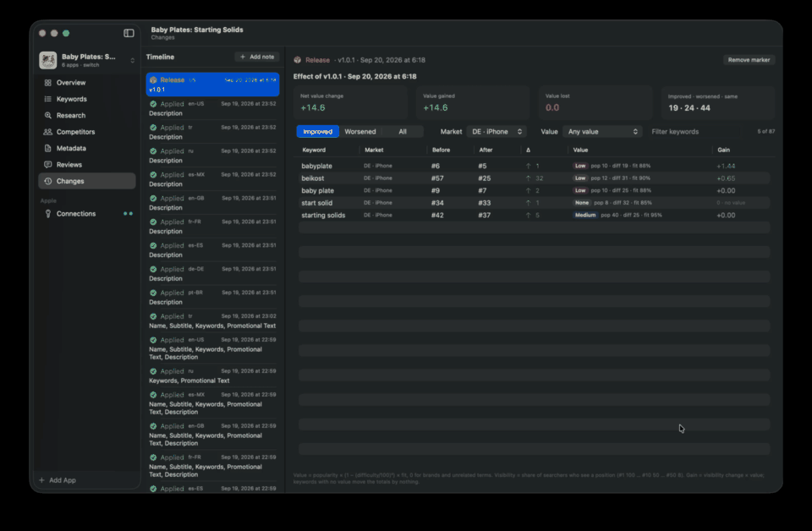Select Applied en-US Description at 23:52
Image resolution: width=812 pixels, height=531 pixels.
(212, 108)
